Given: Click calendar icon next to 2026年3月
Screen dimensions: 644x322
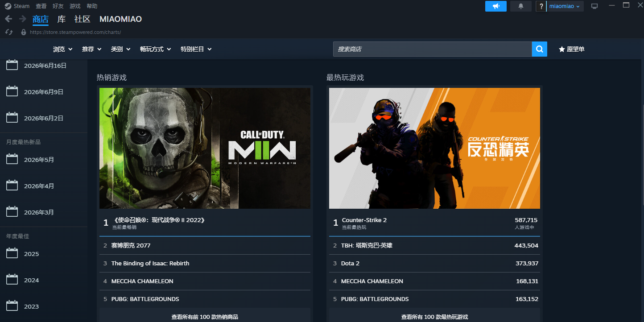Looking at the screenshot, I should (12, 212).
